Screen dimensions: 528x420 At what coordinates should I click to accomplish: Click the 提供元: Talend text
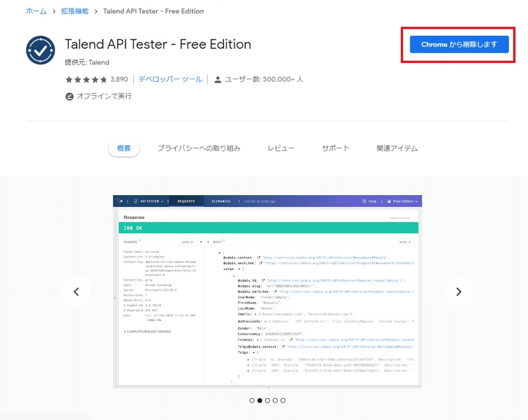click(x=87, y=62)
